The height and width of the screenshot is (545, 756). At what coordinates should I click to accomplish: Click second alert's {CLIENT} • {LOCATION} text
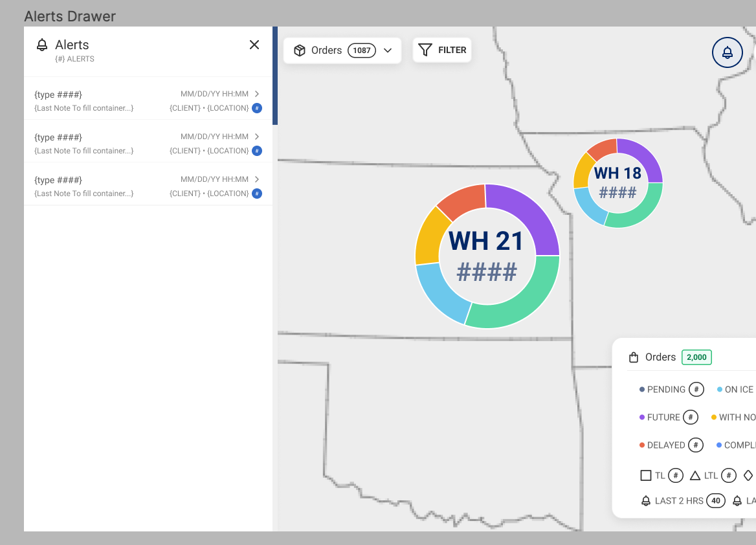tap(209, 151)
